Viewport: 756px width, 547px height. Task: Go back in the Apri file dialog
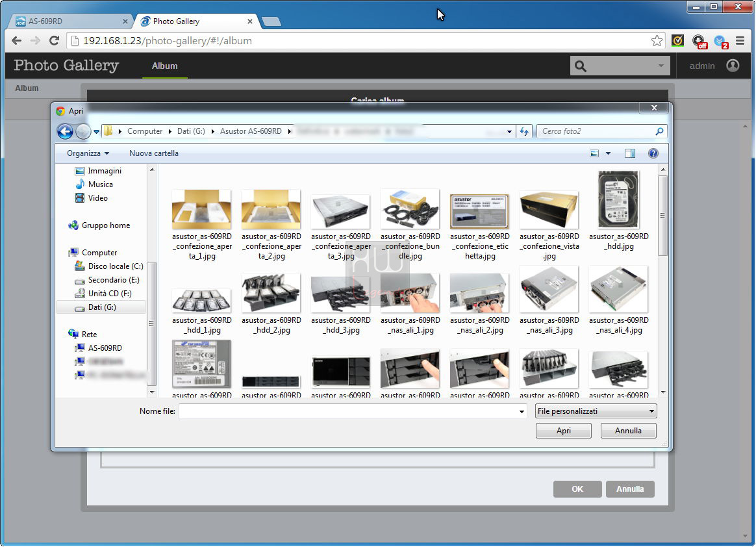[65, 131]
